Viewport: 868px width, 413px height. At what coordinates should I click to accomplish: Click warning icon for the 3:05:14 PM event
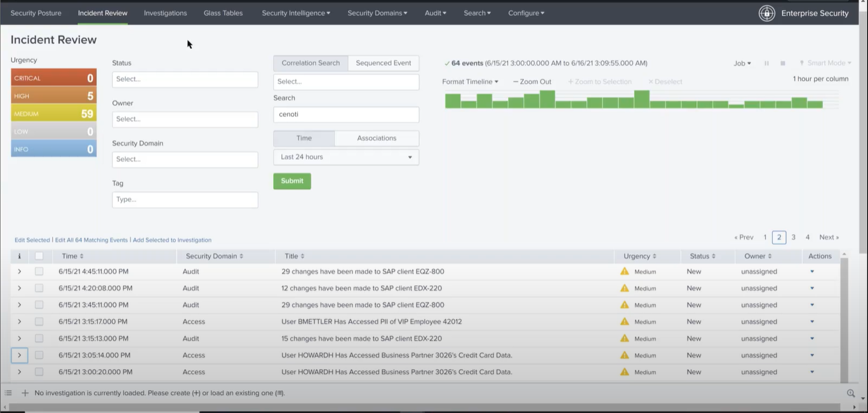[x=625, y=355]
